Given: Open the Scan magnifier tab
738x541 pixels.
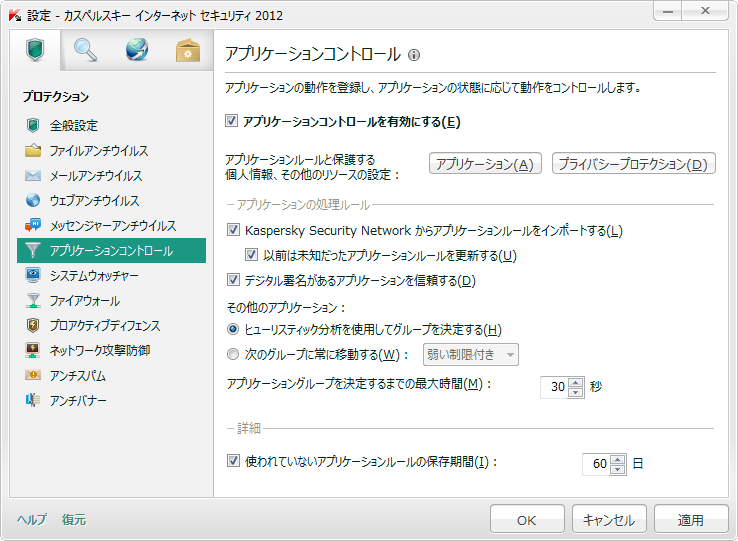Looking at the screenshot, I should tap(85, 50).
